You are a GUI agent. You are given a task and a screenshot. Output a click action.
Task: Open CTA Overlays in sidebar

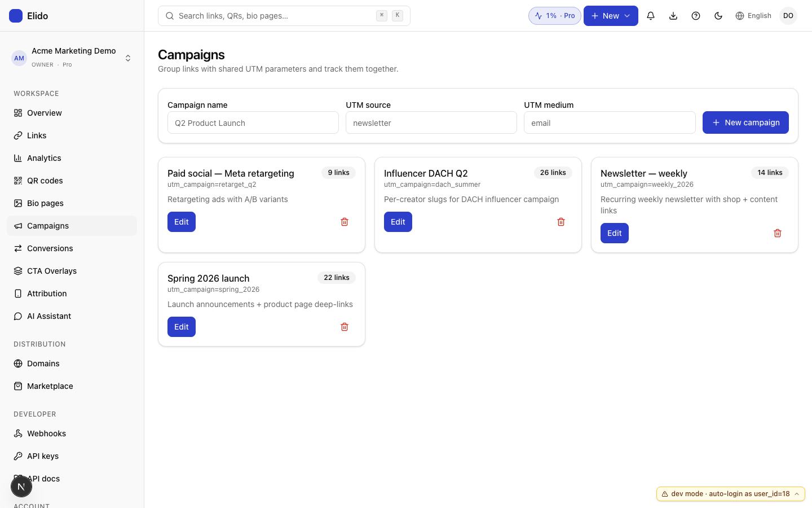tap(72, 271)
